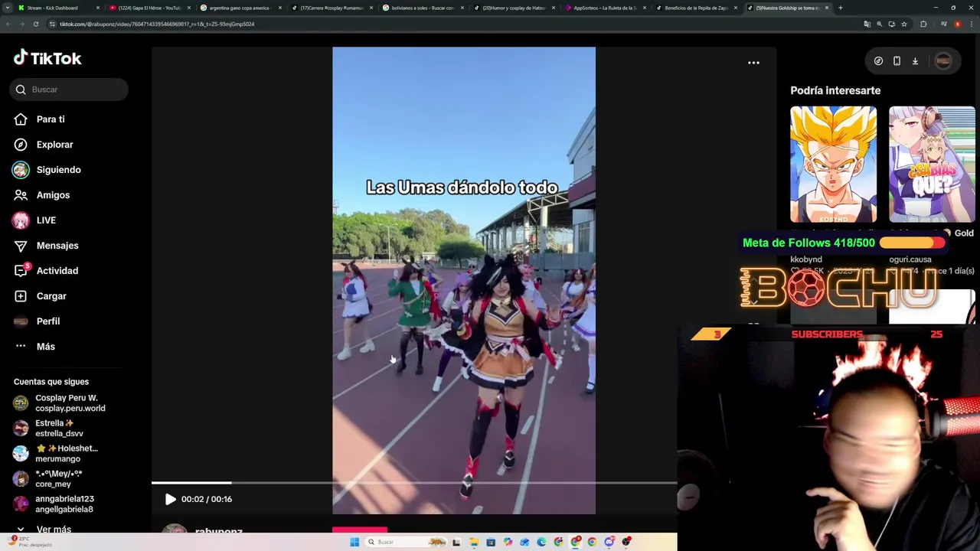Click the phone app icon in top-right toolbar

[897, 61]
